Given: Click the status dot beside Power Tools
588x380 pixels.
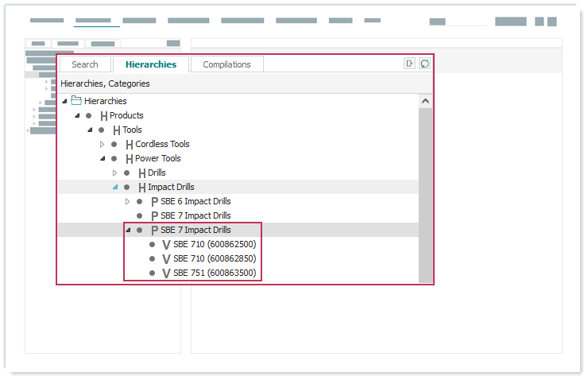Looking at the screenshot, I should click(114, 159).
